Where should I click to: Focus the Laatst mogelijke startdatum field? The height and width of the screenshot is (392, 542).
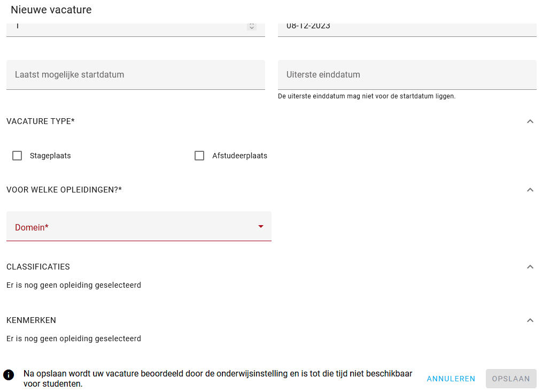(136, 75)
